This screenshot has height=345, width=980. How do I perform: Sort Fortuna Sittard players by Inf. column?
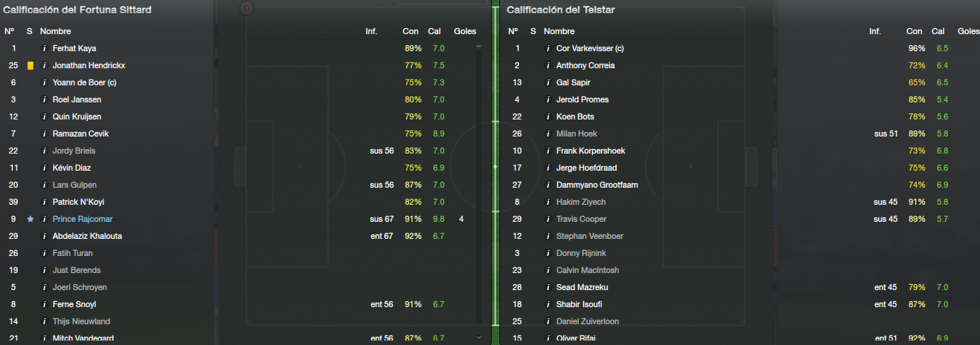(x=371, y=31)
